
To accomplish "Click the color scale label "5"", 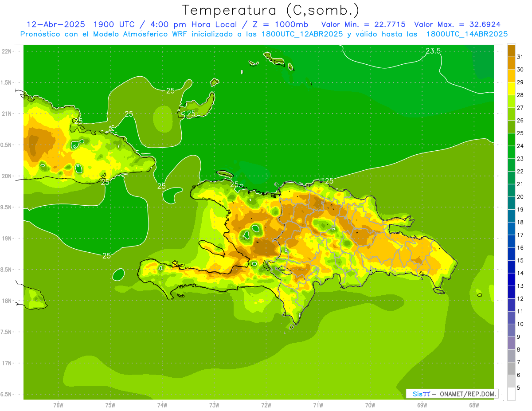I will 519,388.
